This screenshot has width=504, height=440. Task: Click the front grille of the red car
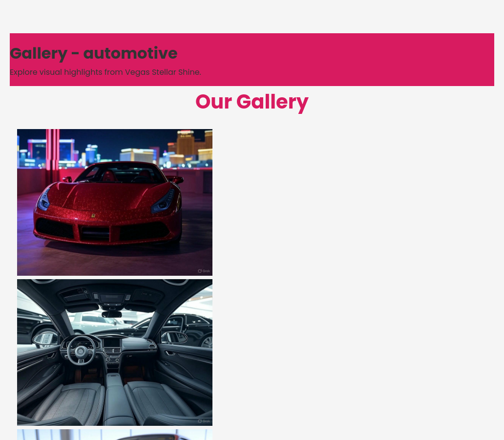click(96, 232)
